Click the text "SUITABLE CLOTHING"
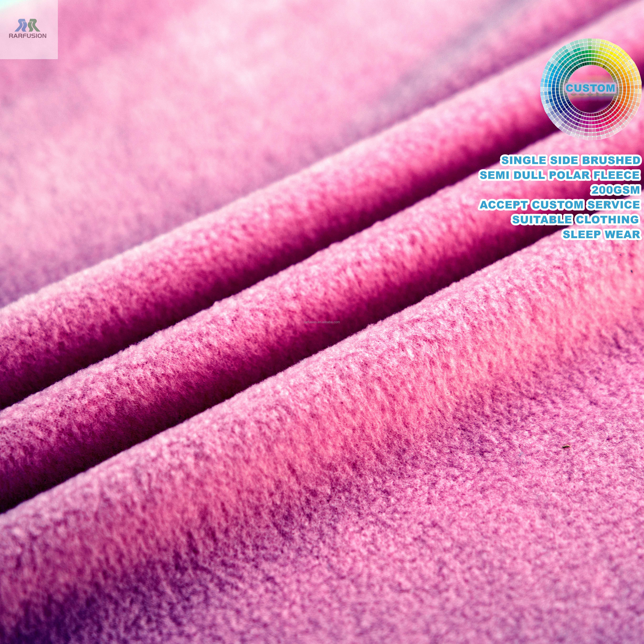 576,220
